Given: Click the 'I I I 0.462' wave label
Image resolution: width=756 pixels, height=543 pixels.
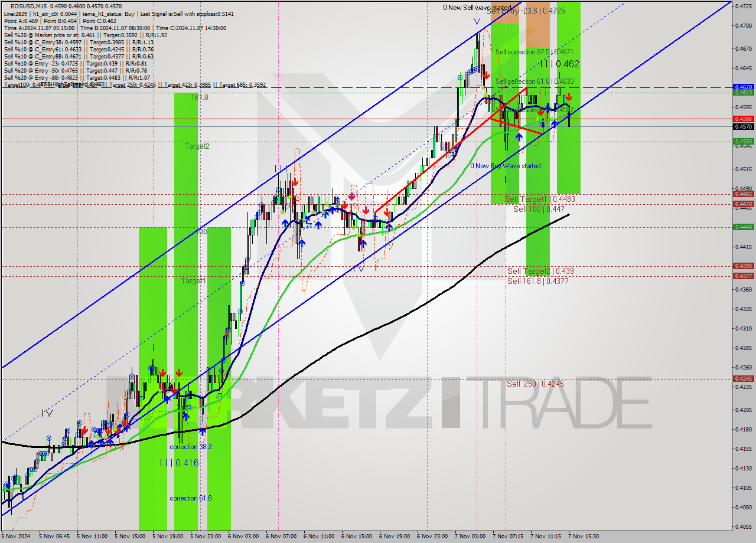Looking at the screenshot, I should tap(559, 64).
